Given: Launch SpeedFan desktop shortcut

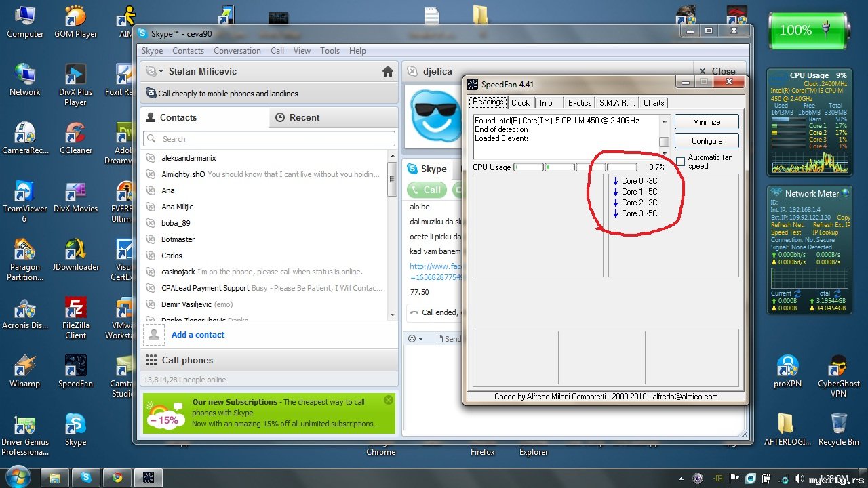Looking at the screenshot, I should tap(75, 371).
